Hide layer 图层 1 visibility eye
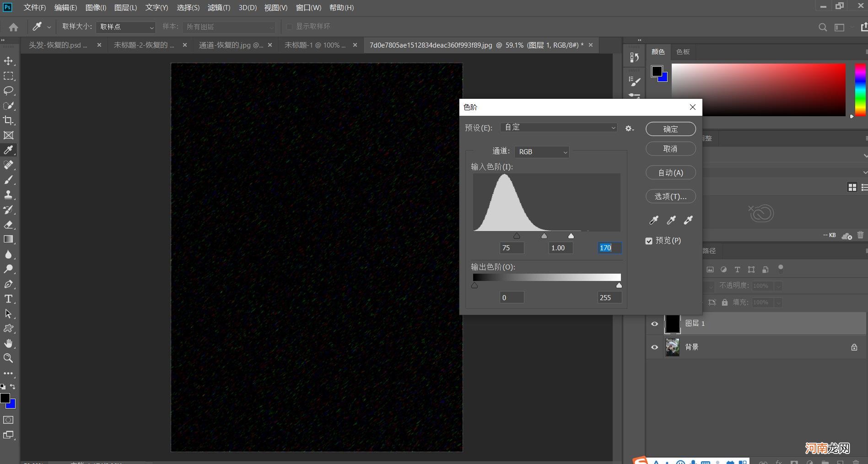Image resolution: width=868 pixels, height=464 pixels. 655,324
